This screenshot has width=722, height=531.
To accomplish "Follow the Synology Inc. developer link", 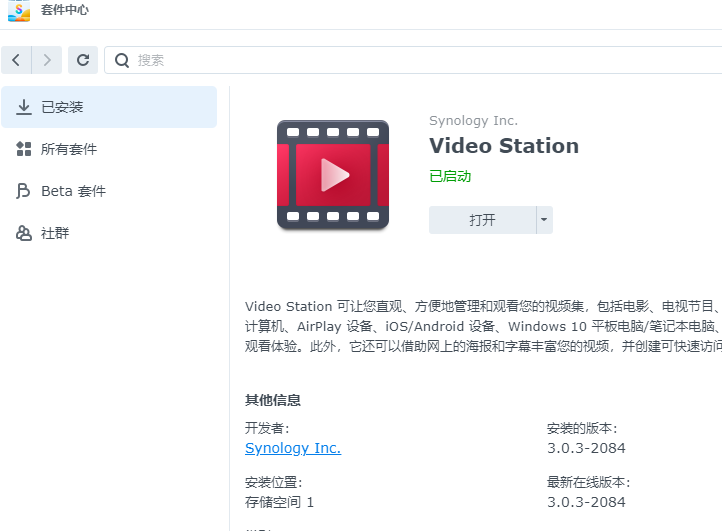I will (293, 448).
